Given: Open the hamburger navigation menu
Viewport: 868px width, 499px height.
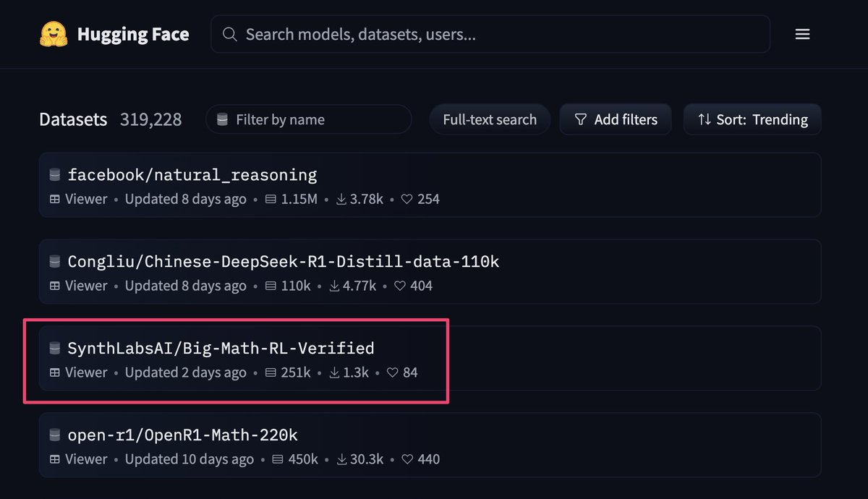Looking at the screenshot, I should pyautogui.click(x=802, y=34).
